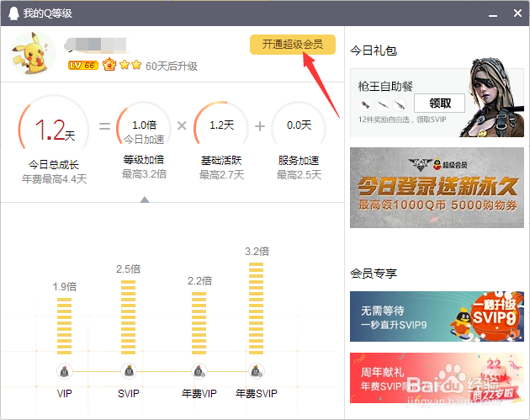Open the 一秒直升SVIP9 banner
530x420 pixels.
click(437, 316)
